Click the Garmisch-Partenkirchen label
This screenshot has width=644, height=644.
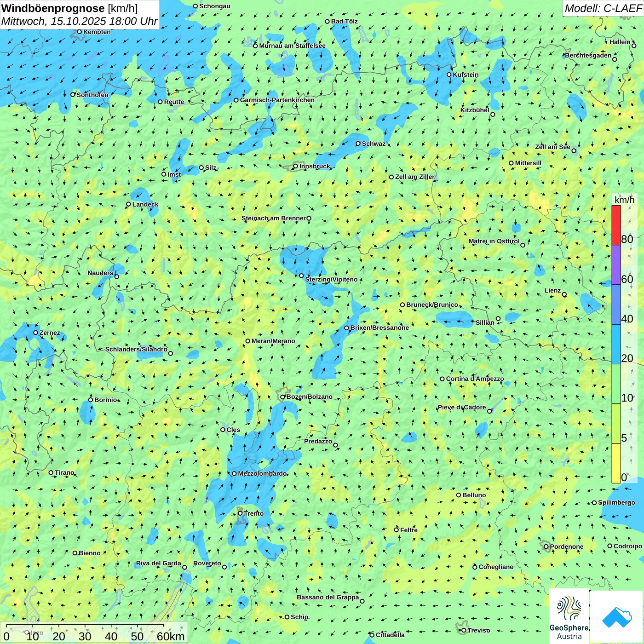pos(277,100)
